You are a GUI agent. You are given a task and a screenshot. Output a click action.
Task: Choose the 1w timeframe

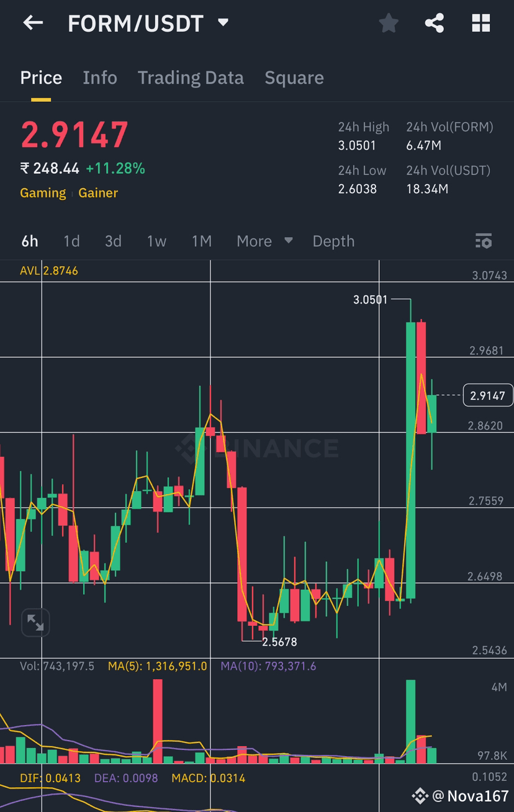156,241
